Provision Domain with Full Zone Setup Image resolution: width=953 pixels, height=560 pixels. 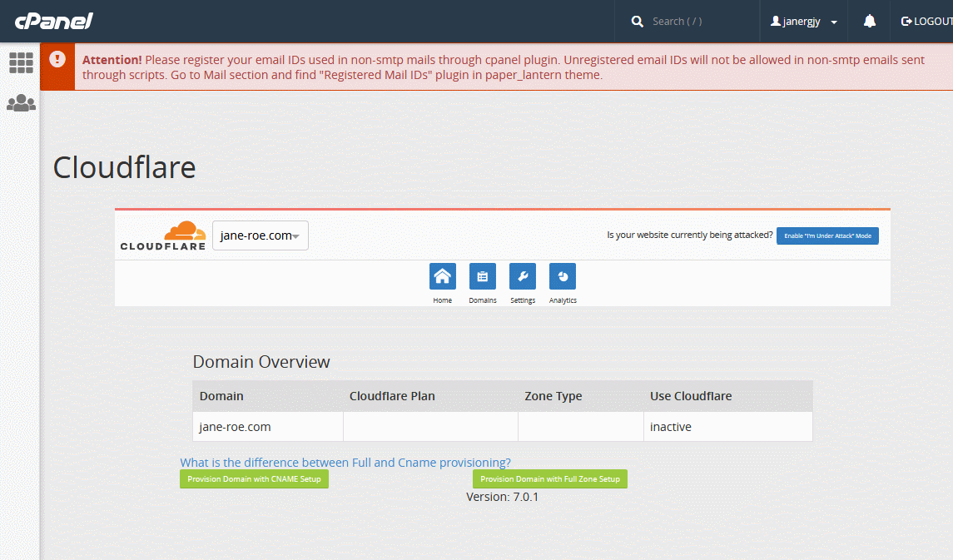click(x=550, y=479)
